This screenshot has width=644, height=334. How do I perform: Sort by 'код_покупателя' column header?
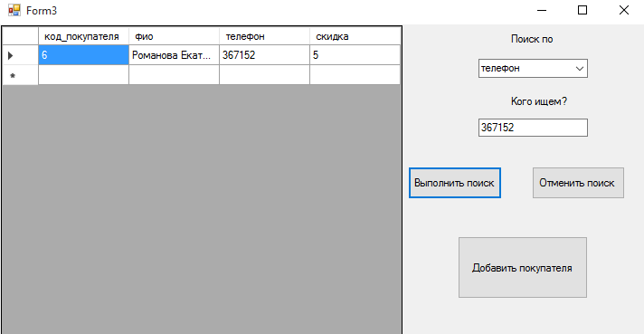[x=84, y=36]
